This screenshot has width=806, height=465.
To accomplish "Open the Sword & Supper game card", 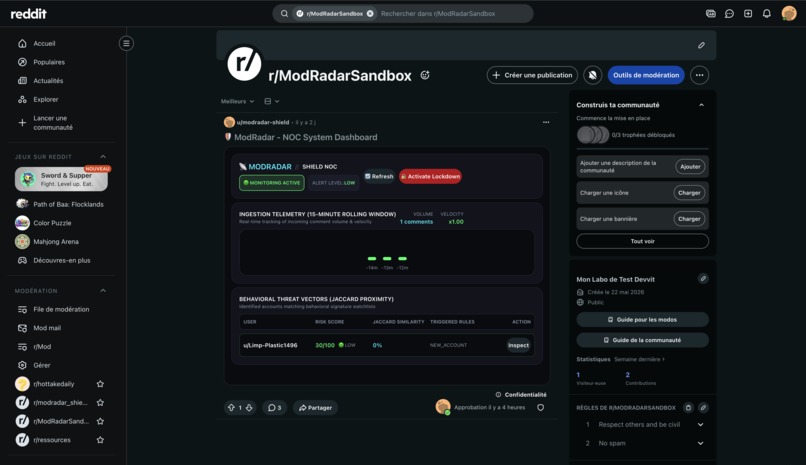I will pos(61,179).
